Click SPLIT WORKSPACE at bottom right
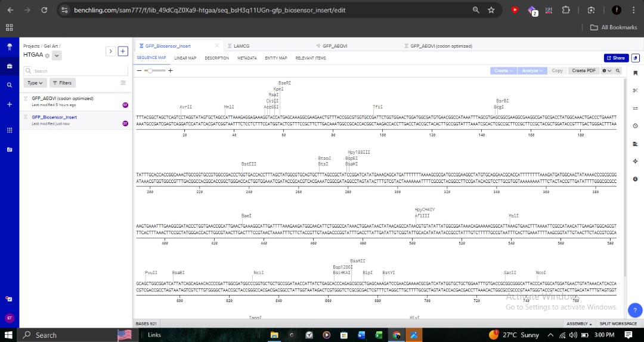The image size is (644, 342). (x=618, y=324)
